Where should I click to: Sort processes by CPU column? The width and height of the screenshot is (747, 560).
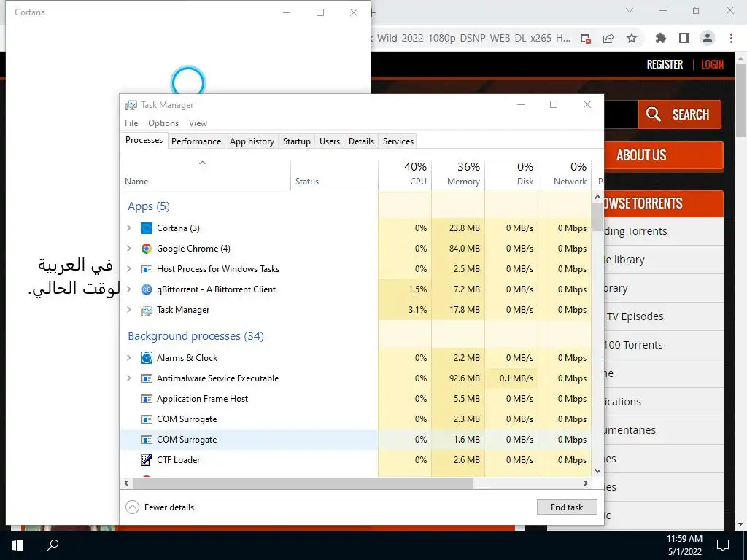(405, 174)
